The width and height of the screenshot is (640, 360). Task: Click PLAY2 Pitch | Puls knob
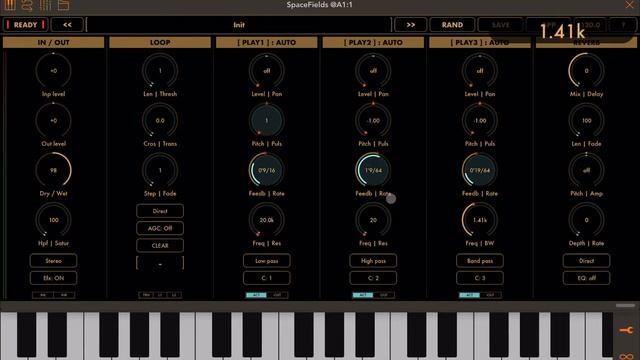(373, 120)
